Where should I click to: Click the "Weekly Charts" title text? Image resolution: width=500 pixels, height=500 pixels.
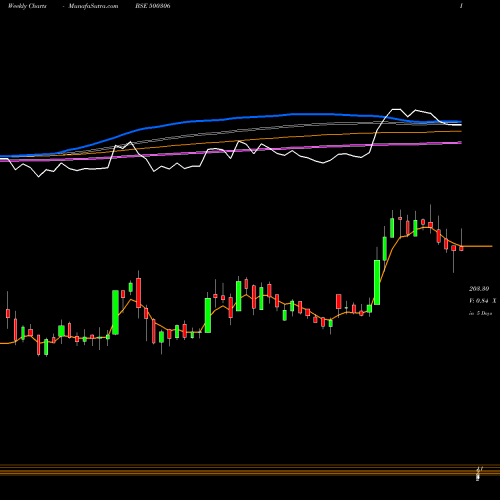click(27, 6)
